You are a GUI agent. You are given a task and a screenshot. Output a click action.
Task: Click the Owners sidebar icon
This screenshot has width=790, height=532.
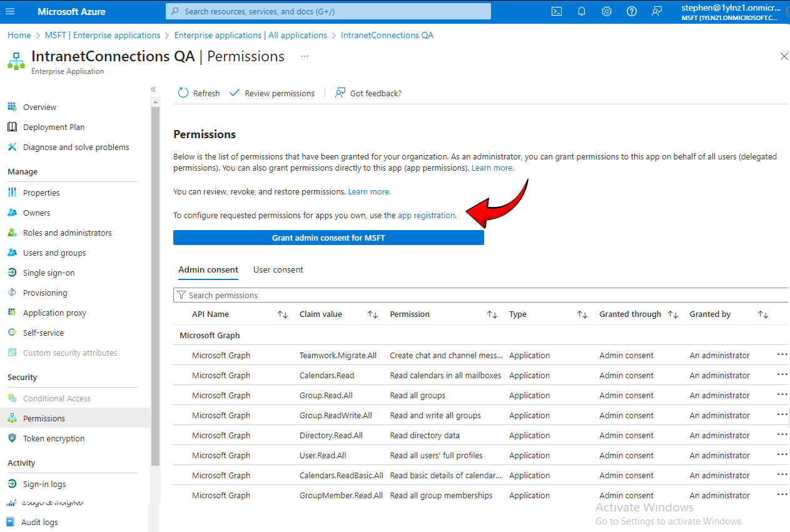click(x=12, y=213)
